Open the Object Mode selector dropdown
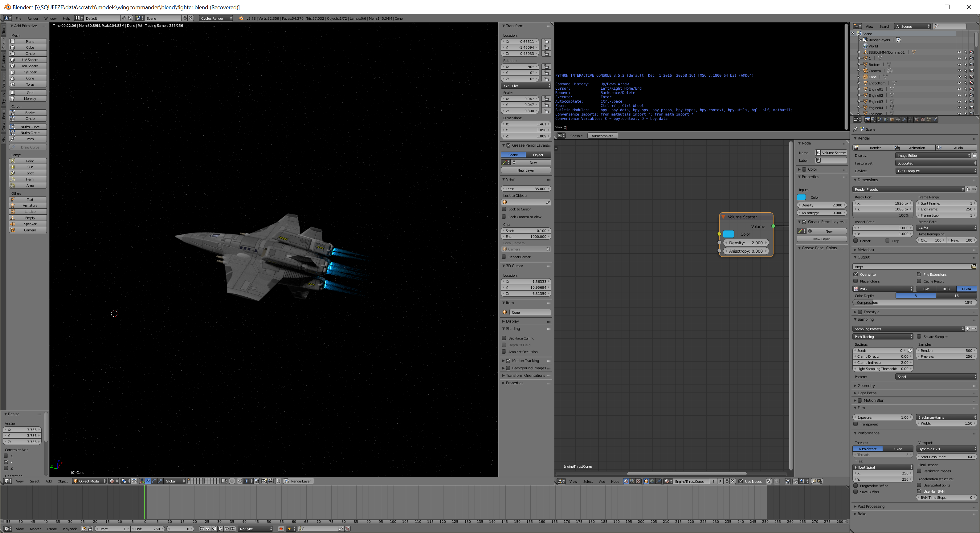The image size is (980, 533). [89, 481]
